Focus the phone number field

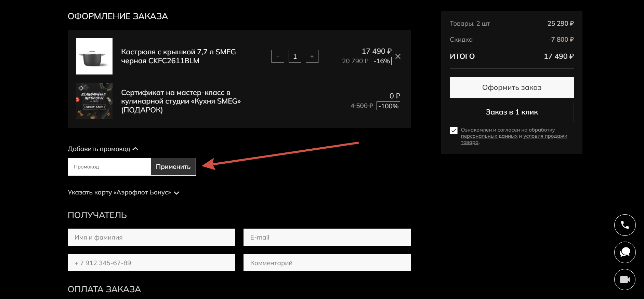(151, 263)
